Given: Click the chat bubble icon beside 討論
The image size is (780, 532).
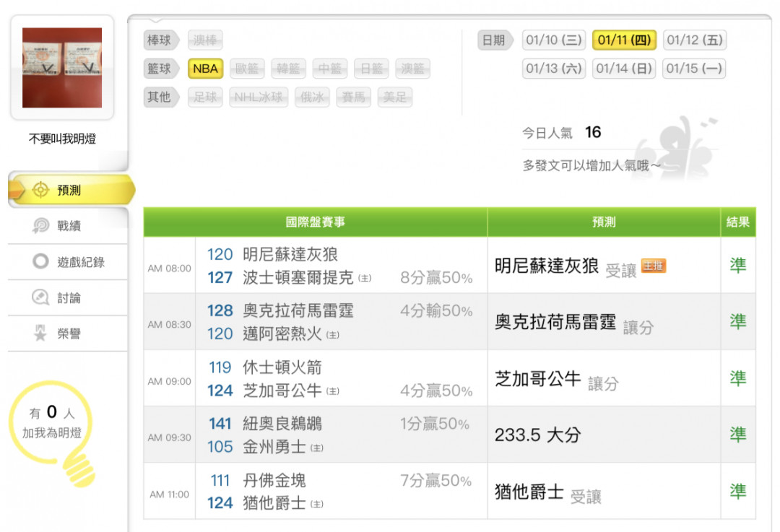Looking at the screenshot, I should (40, 297).
